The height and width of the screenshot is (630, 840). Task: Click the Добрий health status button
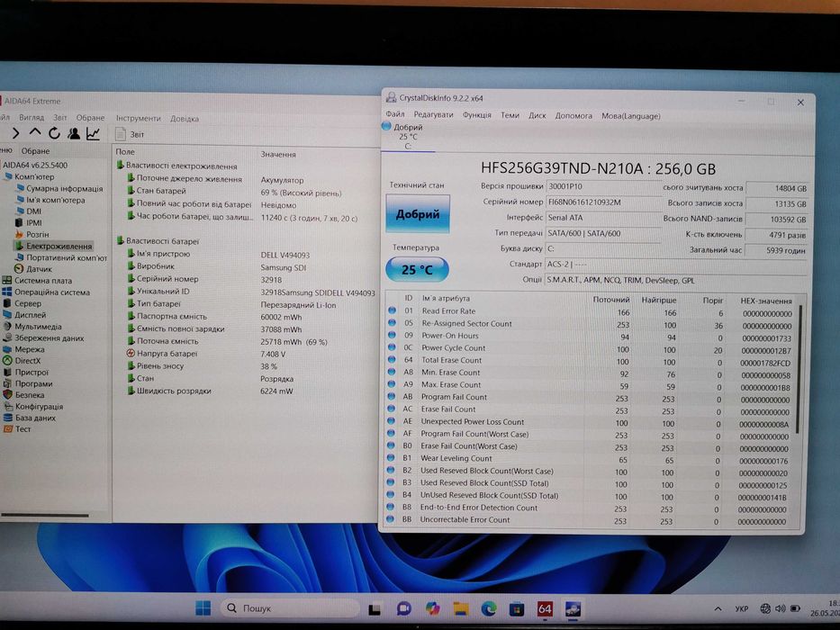pyautogui.click(x=418, y=214)
